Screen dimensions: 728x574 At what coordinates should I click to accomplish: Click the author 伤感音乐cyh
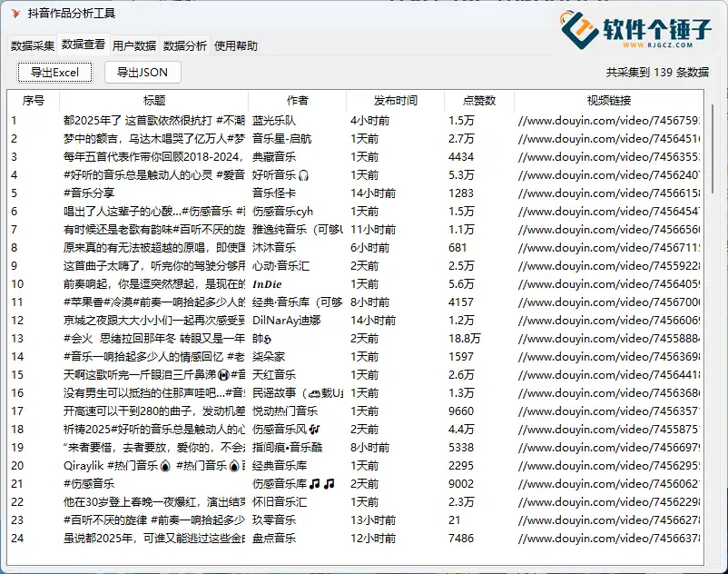282,212
